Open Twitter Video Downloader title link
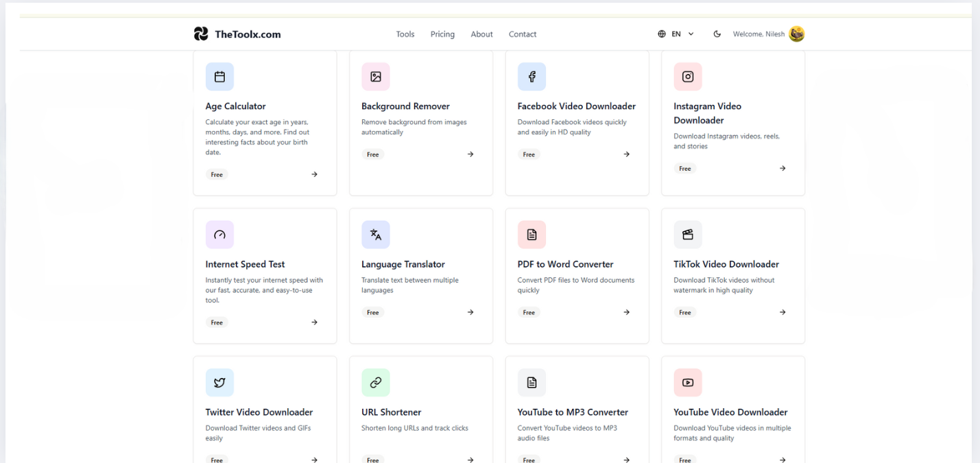Screen dimensions: 980x463 tap(259, 412)
